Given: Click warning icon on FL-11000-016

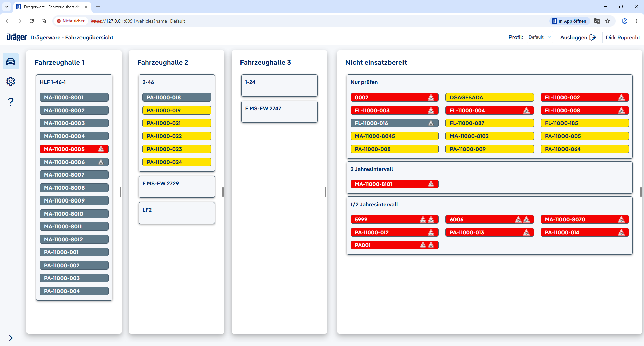Looking at the screenshot, I should point(431,123).
